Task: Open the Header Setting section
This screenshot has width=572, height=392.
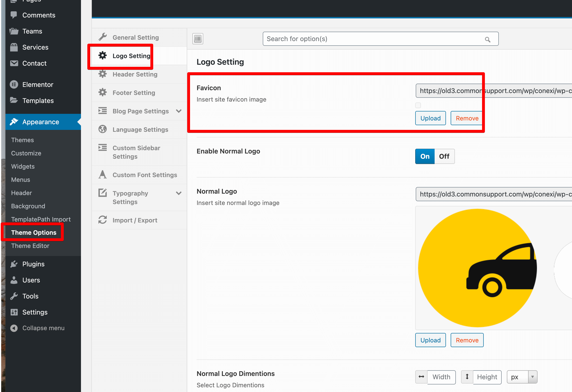Action: tap(135, 74)
